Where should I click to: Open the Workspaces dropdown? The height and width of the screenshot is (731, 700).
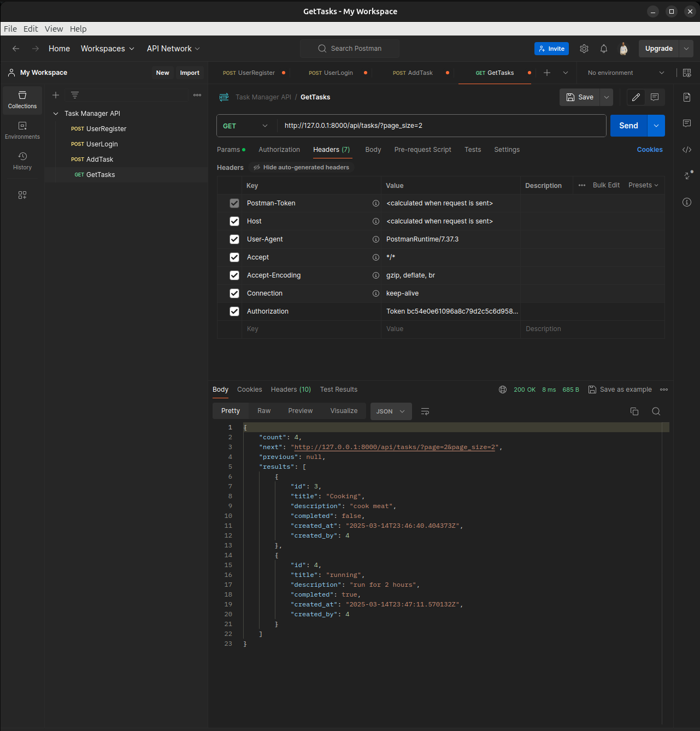108,49
